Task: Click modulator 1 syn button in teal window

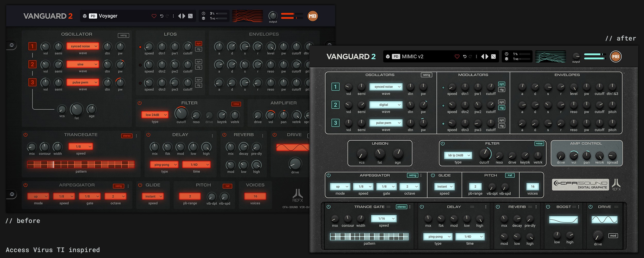Action: click(502, 84)
